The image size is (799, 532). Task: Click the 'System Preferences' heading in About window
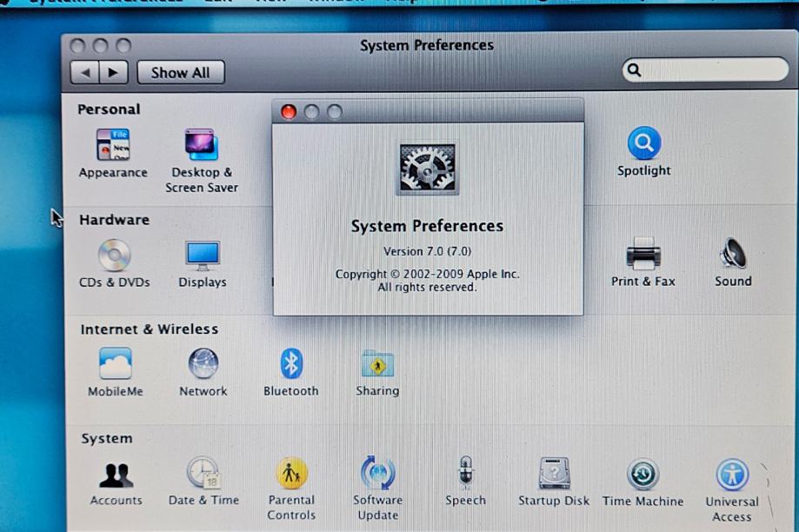click(x=427, y=226)
